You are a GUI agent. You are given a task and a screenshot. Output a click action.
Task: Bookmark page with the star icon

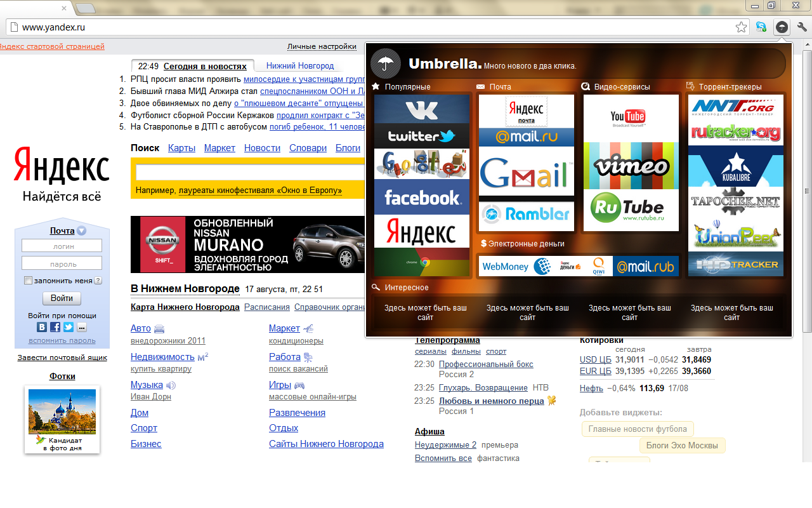point(741,27)
